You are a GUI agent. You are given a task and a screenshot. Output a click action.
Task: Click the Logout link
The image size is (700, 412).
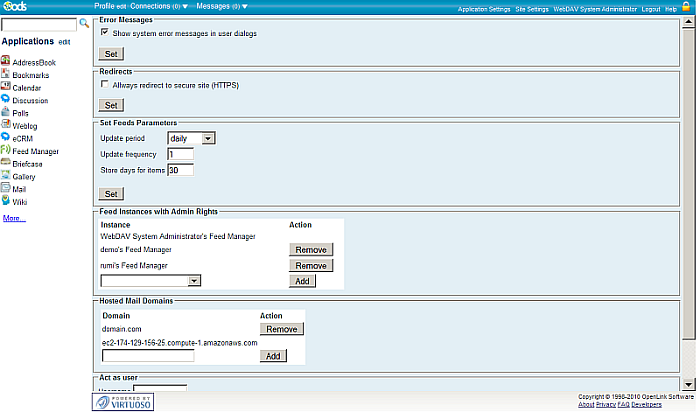coord(651,9)
